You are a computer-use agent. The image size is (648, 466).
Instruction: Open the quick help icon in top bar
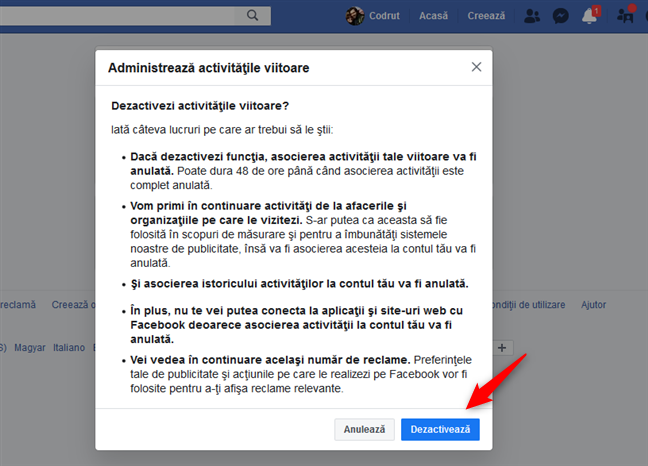click(x=626, y=15)
